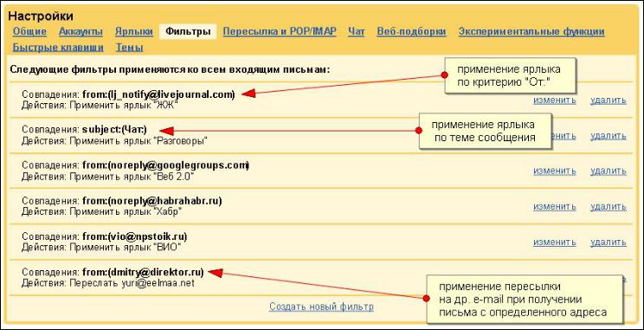This screenshot has height=330, width=644.
Task: Edit the noreply@googlegroups.com filter
Action: click(x=555, y=171)
